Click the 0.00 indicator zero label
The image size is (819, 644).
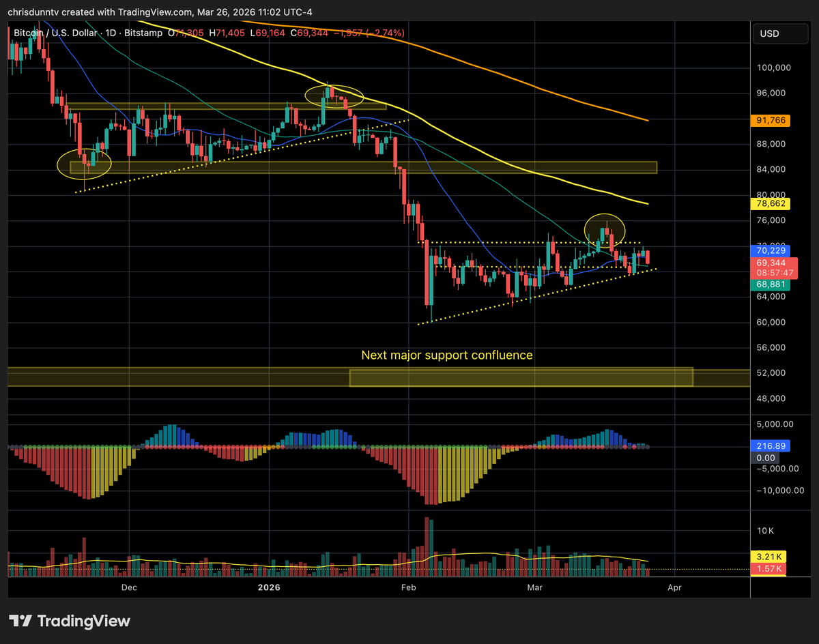tap(766, 458)
